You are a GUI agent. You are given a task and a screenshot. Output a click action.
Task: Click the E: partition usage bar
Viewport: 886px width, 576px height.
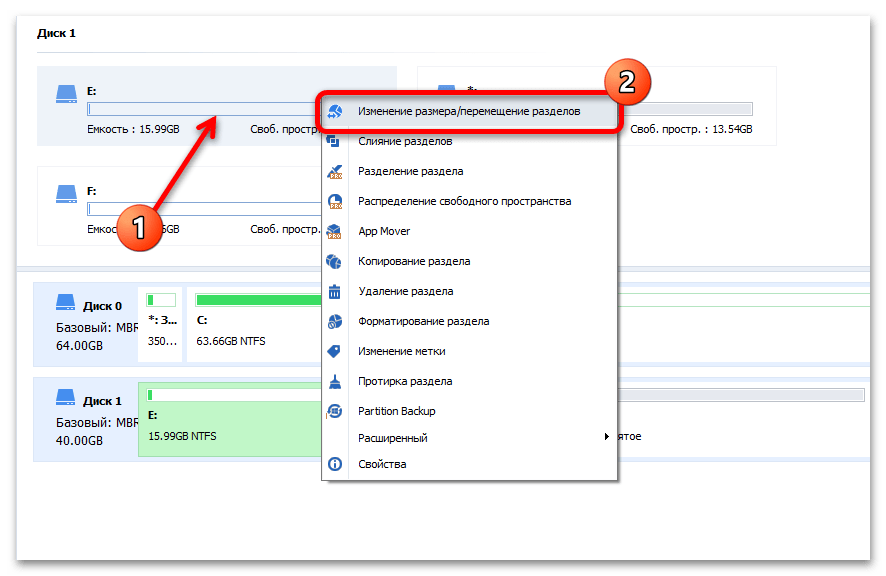click(203, 109)
